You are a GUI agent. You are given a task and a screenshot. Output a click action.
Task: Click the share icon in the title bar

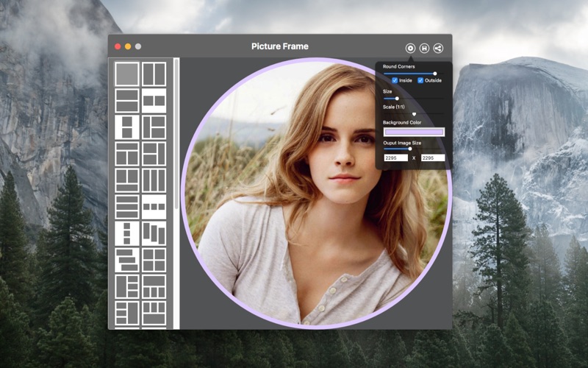tap(438, 49)
